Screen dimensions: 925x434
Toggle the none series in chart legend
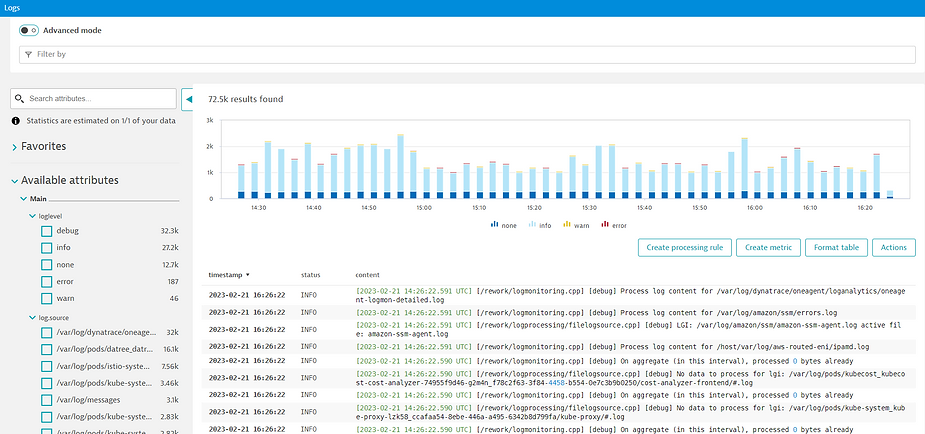pos(503,225)
